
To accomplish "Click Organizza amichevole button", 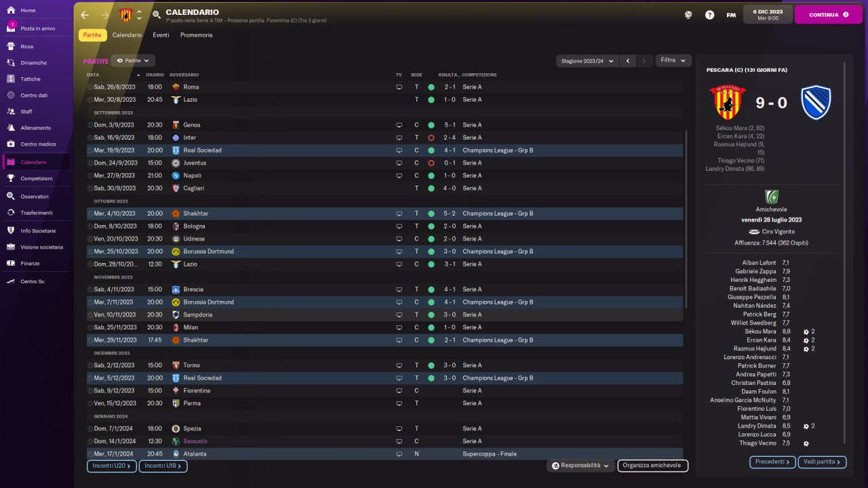I will [652, 466].
